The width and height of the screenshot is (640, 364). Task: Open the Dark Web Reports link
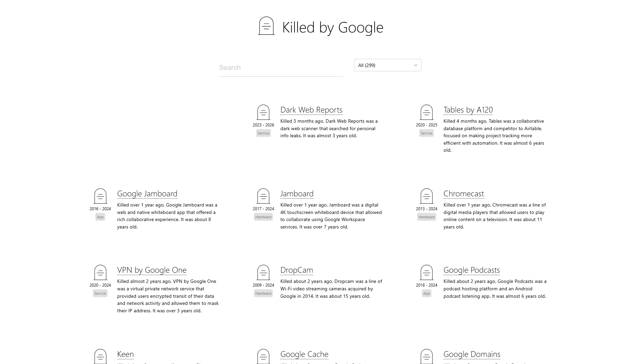point(311,110)
